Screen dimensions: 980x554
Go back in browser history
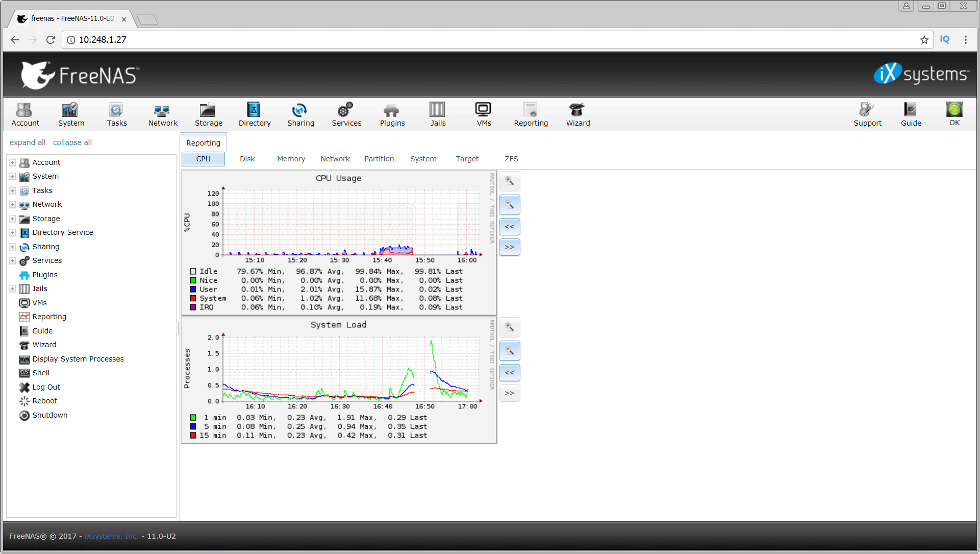tap(15, 40)
